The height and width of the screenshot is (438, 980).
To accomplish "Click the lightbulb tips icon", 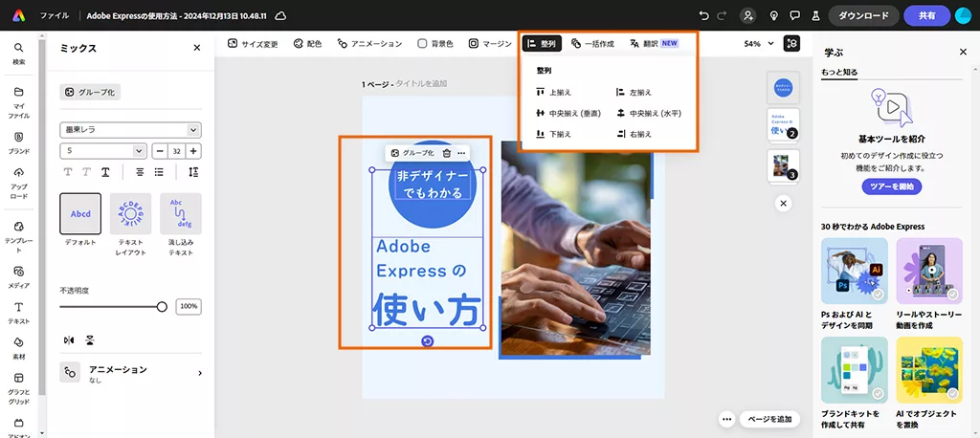I will [x=773, y=15].
